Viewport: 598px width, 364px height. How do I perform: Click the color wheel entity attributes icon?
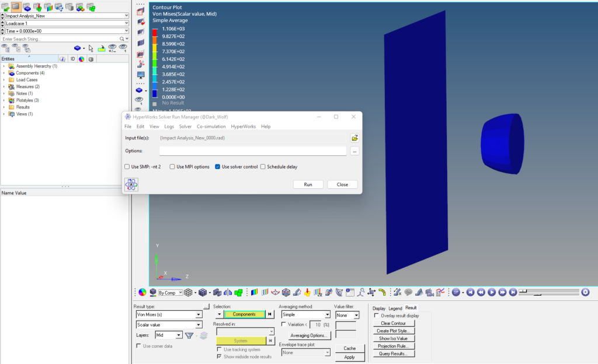(142, 292)
